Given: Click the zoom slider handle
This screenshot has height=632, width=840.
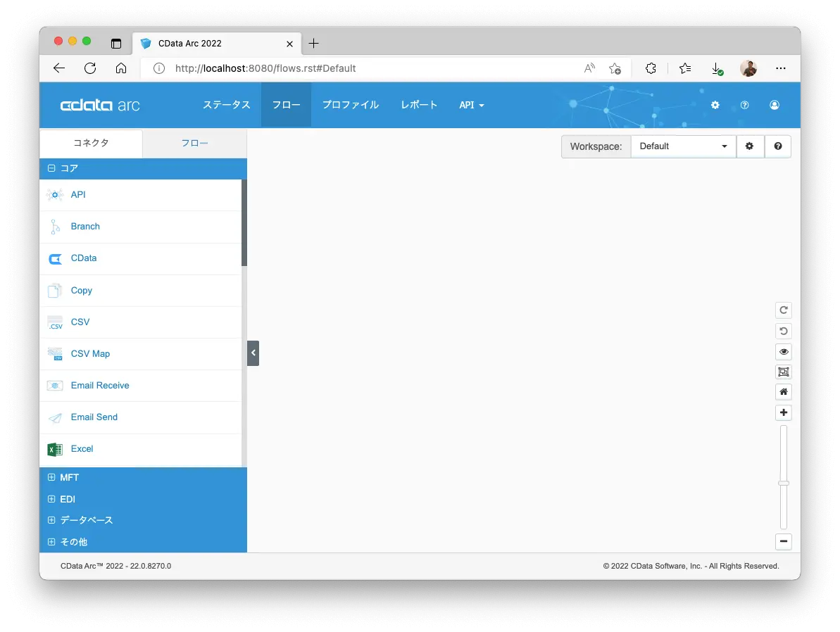Looking at the screenshot, I should tap(783, 483).
